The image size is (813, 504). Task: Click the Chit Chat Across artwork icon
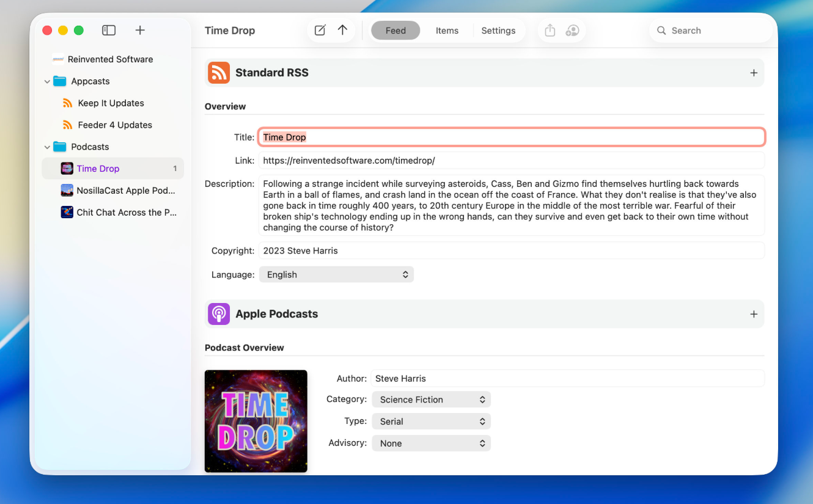[67, 212]
